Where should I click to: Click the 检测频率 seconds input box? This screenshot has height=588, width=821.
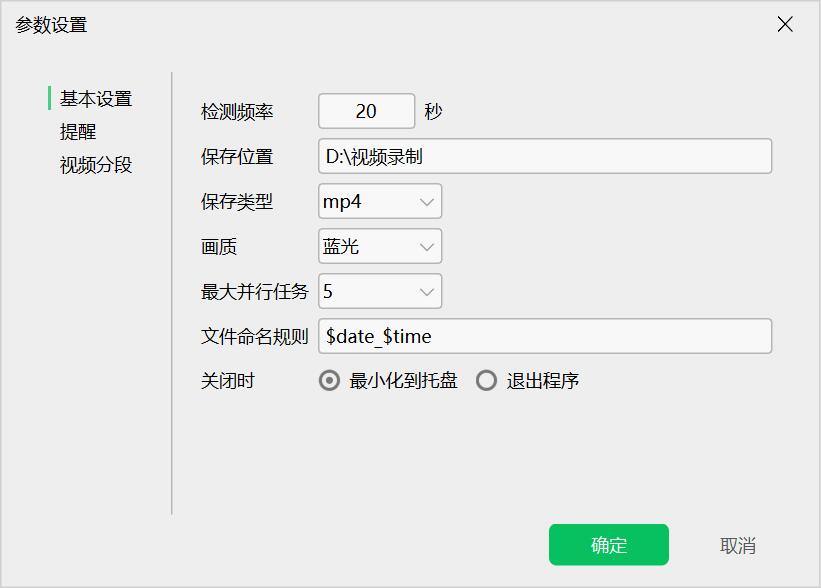(366, 112)
